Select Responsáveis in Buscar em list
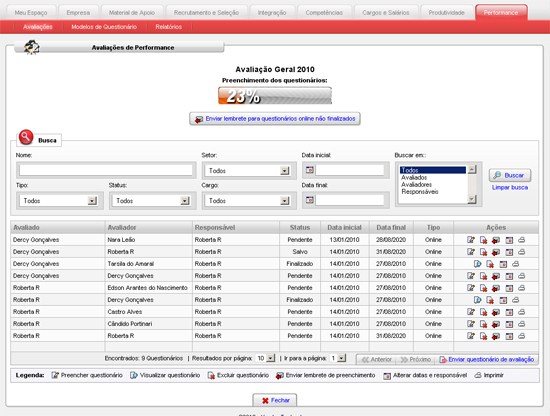Screen dimensions: 550x416 [420, 192]
